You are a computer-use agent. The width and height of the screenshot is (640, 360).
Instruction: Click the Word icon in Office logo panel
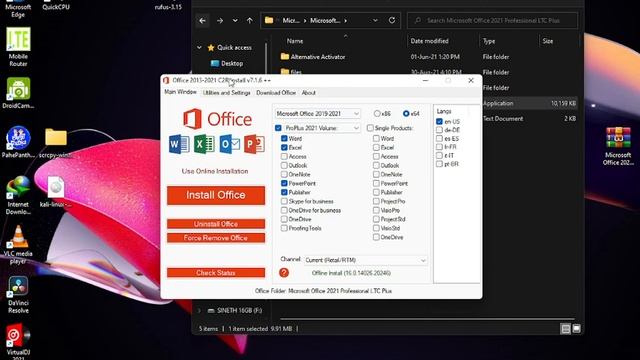point(179,144)
